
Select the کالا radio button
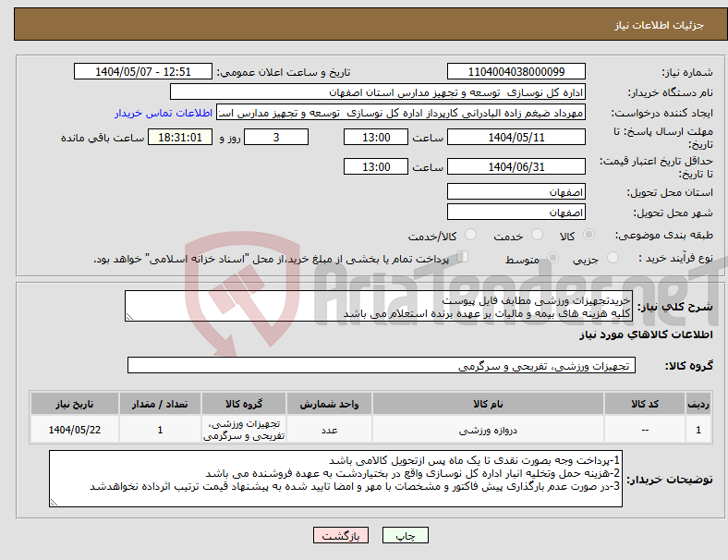588,235
